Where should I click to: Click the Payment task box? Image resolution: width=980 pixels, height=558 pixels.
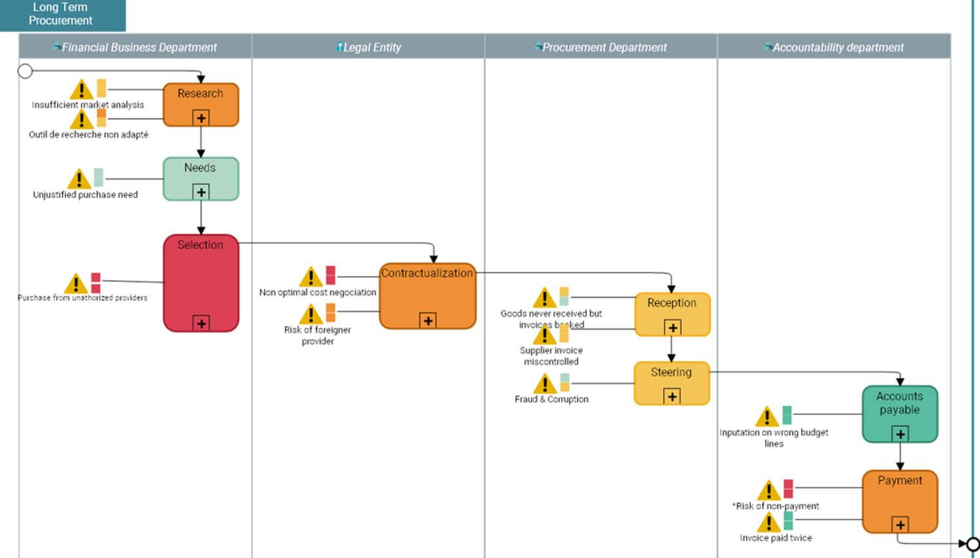click(900, 502)
